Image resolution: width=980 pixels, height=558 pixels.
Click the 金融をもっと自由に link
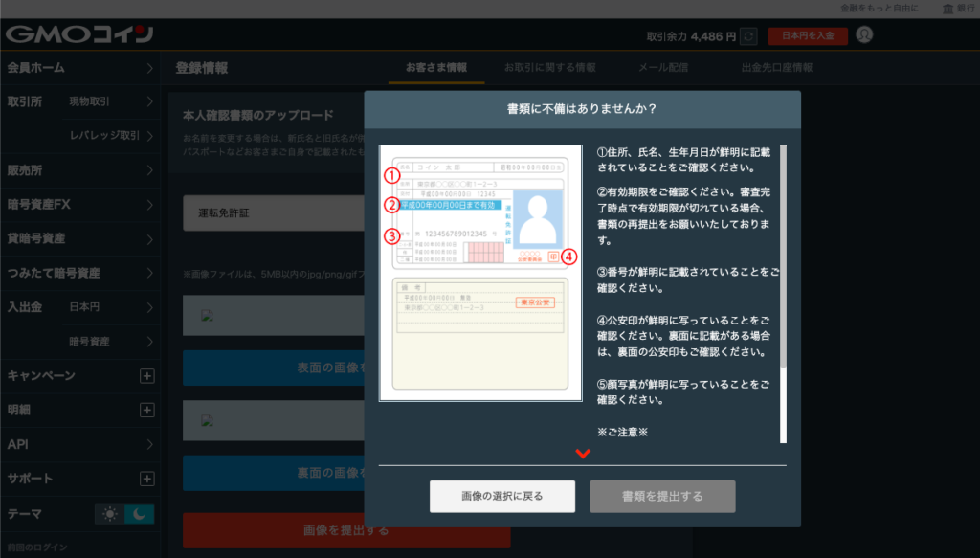tap(879, 8)
